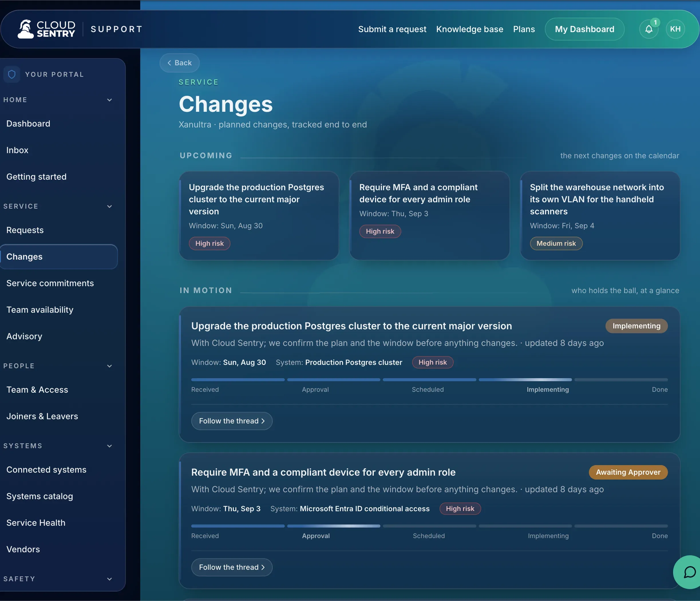Open the upcoming warehouse VLAN card
The height and width of the screenshot is (601, 700).
(600, 216)
